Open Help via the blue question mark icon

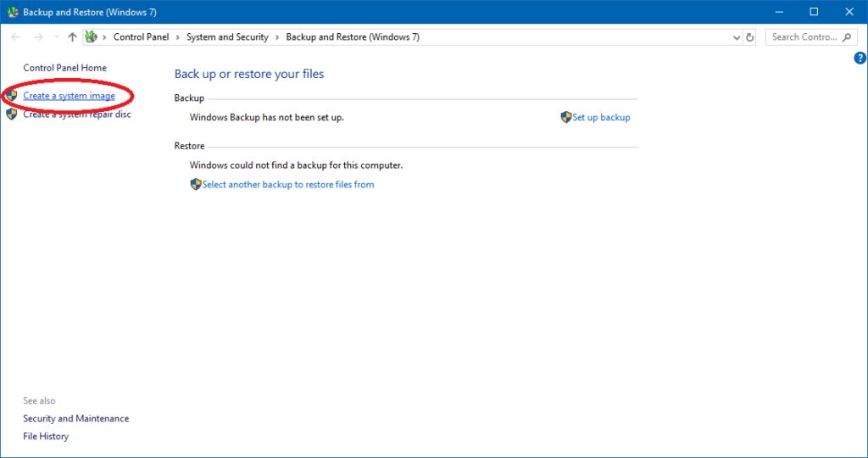coord(860,58)
